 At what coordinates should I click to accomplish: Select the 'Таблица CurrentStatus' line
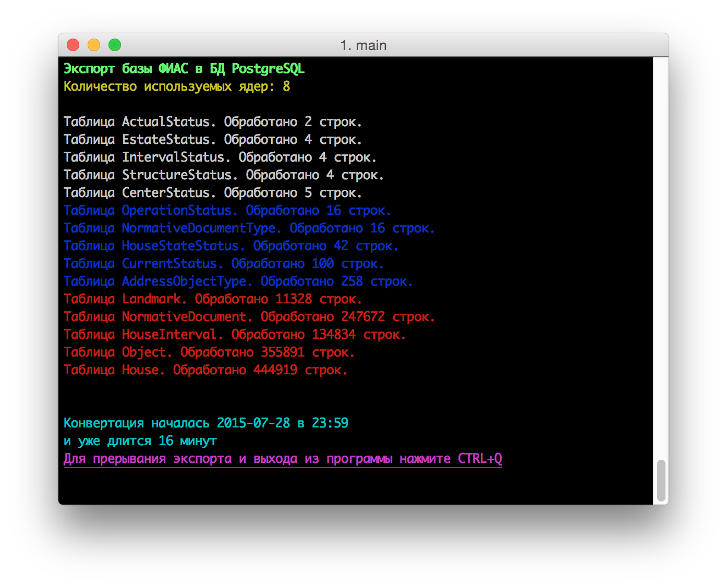[224, 264]
